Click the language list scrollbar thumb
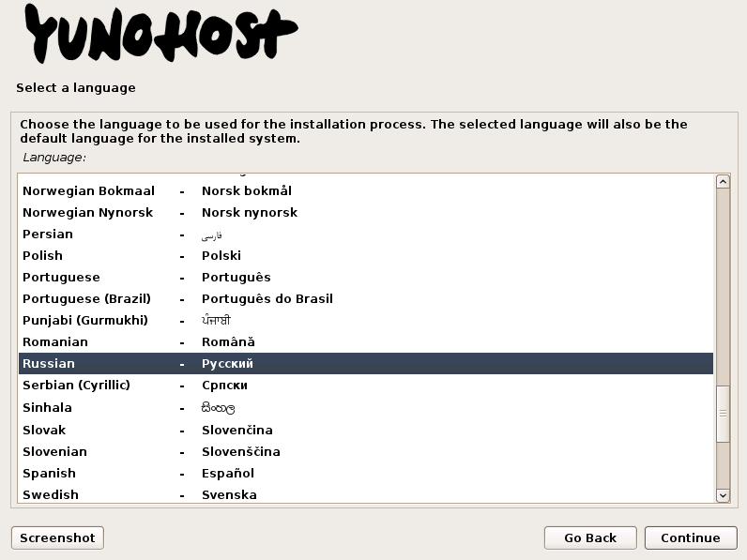 pos(723,414)
